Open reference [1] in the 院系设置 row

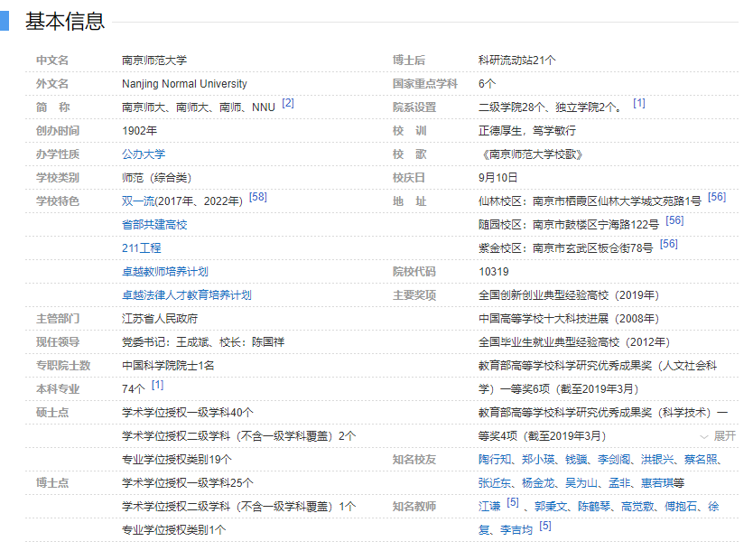639,104
